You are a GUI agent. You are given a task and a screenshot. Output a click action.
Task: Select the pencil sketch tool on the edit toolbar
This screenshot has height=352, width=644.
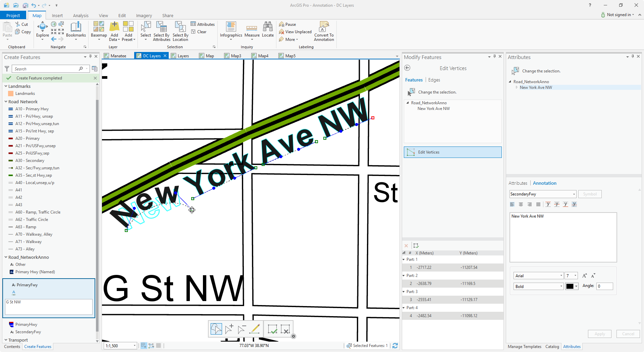pos(255,329)
